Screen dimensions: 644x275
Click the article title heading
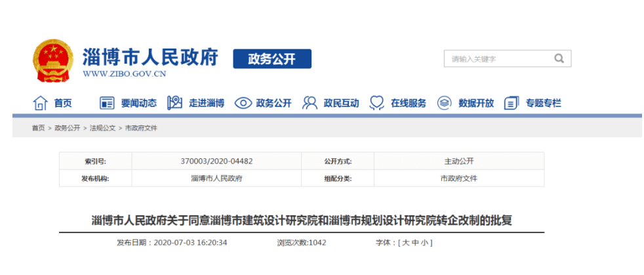coord(302,221)
